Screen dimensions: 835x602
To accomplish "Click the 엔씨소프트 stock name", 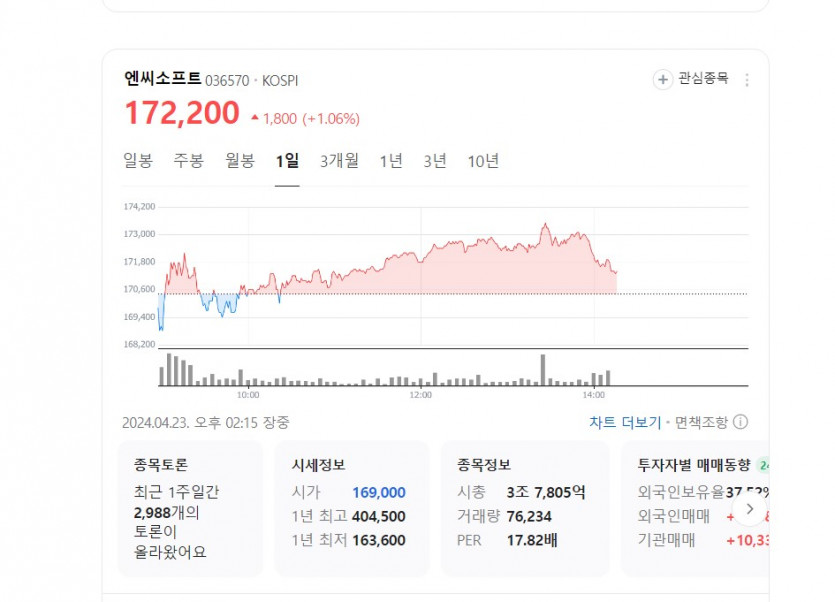I will (x=163, y=80).
